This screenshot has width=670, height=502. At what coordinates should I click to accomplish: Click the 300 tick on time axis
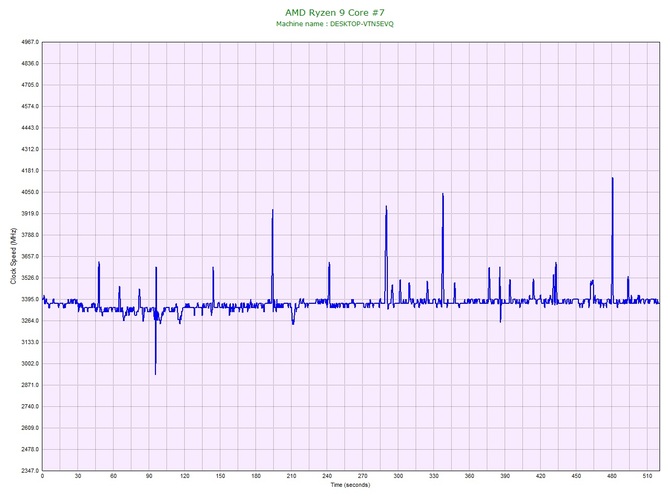(398, 476)
